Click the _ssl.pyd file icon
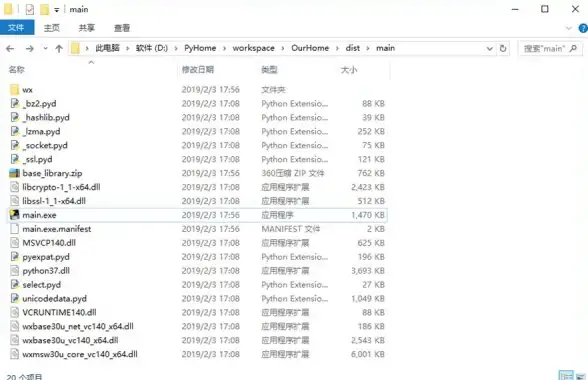 (14, 159)
